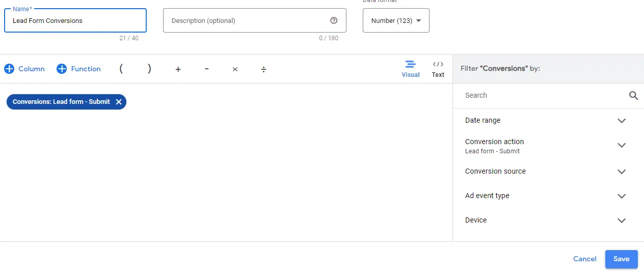The height and width of the screenshot is (275, 644).
Task: Switch to the Text editor mode
Action: (438, 69)
